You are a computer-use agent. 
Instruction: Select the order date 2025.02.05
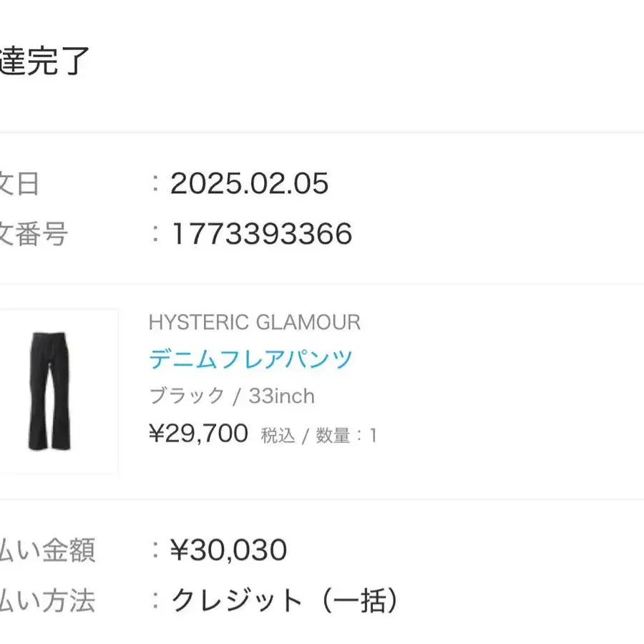[x=249, y=184]
